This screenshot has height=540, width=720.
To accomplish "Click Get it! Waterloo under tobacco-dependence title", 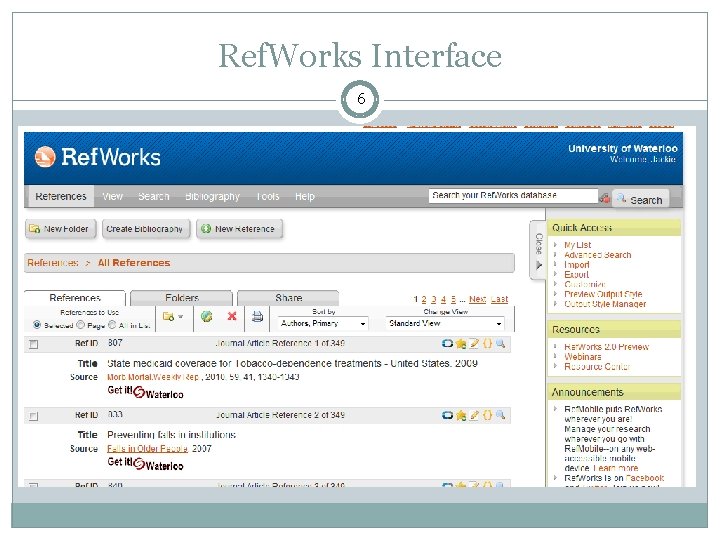I will 145,392.
